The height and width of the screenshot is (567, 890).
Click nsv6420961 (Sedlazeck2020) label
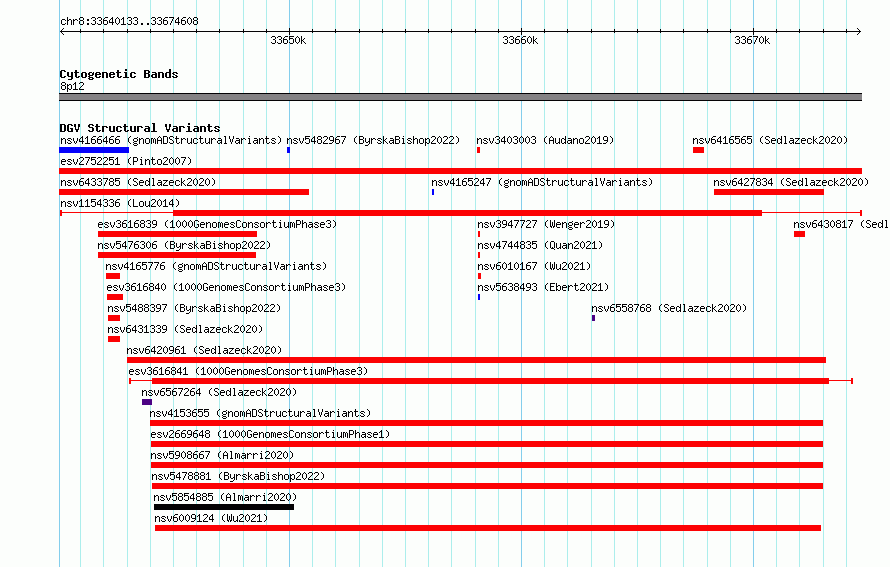pyautogui.click(x=204, y=350)
